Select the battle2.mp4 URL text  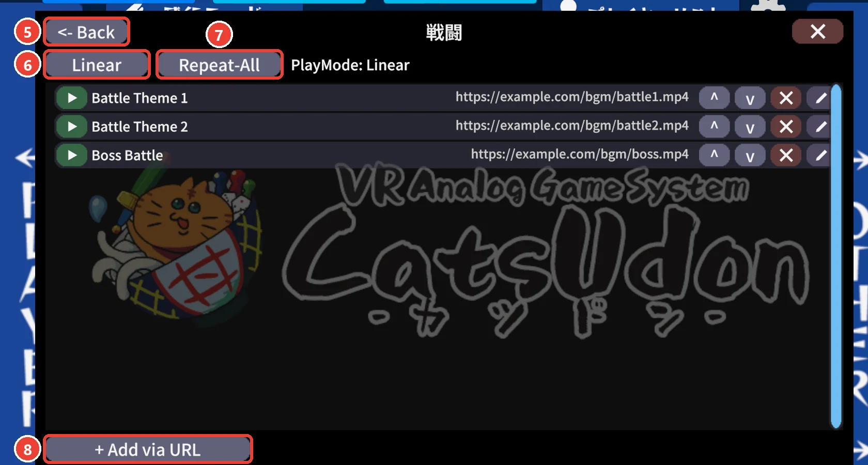click(572, 126)
